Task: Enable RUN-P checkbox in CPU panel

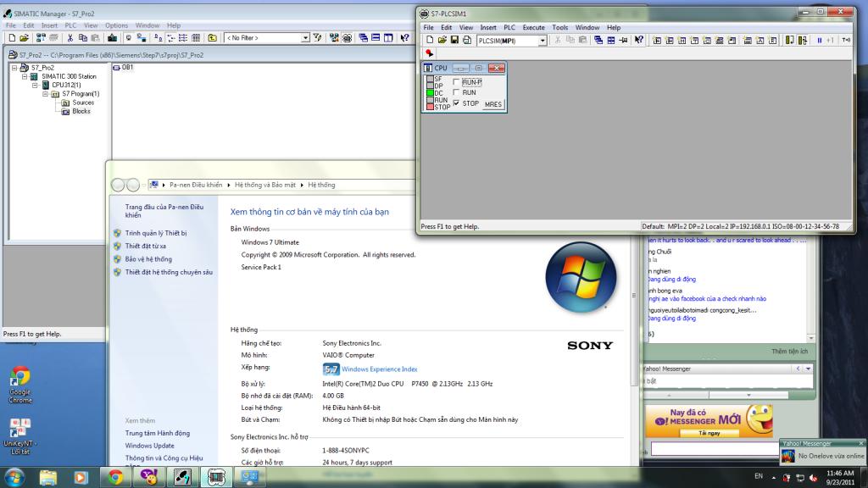Action: 457,82
